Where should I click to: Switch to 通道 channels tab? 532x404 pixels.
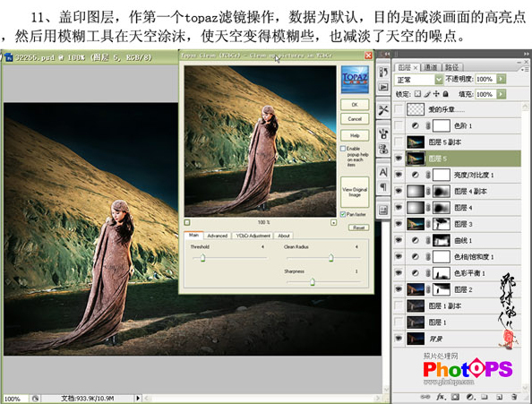pyautogui.click(x=431, y=67)
